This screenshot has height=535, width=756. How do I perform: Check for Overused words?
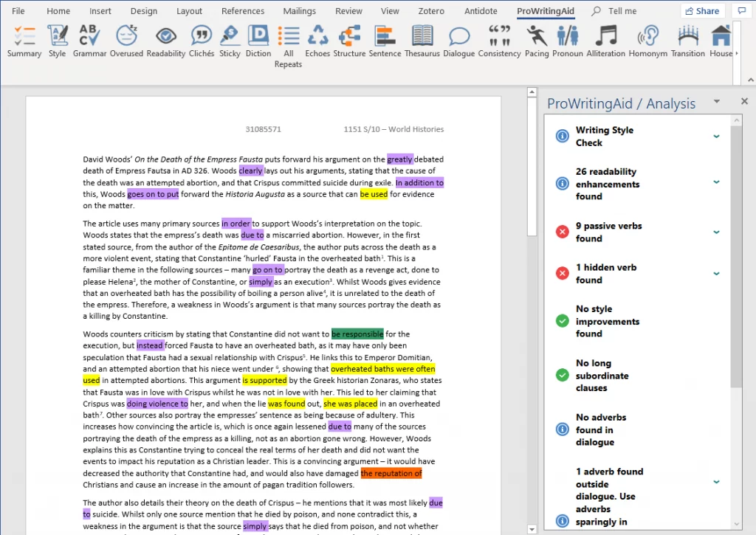pyautogui.click(x=126, y=42)
